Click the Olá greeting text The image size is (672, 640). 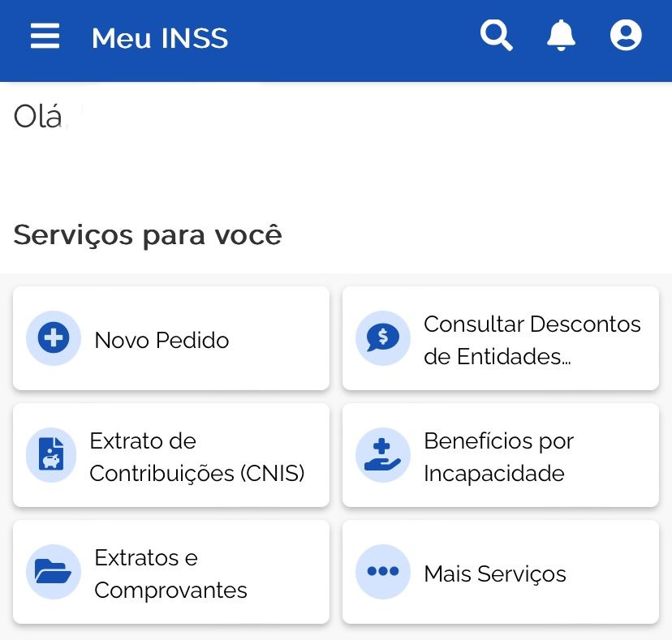[37, 117]
